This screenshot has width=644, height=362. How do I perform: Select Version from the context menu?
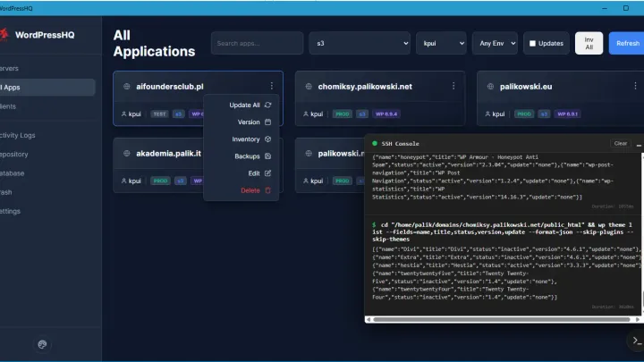(x=241, y=122)
